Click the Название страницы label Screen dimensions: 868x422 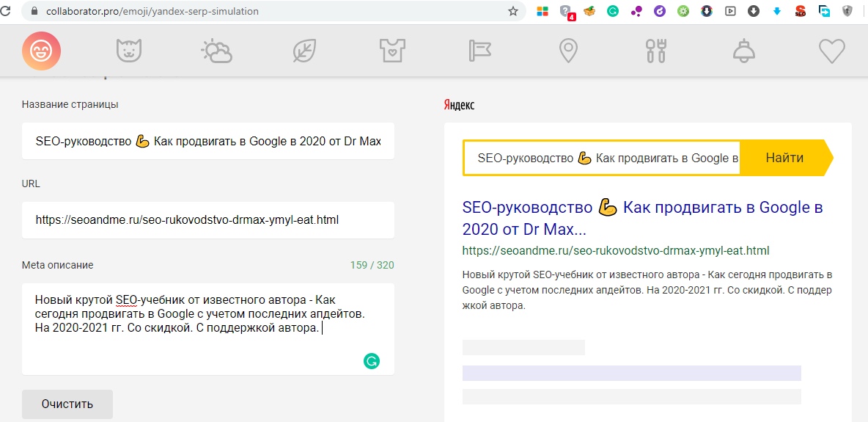tap(70, 104)
